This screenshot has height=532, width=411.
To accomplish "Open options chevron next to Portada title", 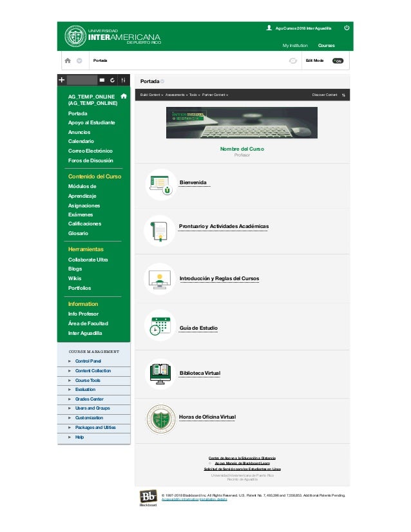I will click(x=162, y=81).
